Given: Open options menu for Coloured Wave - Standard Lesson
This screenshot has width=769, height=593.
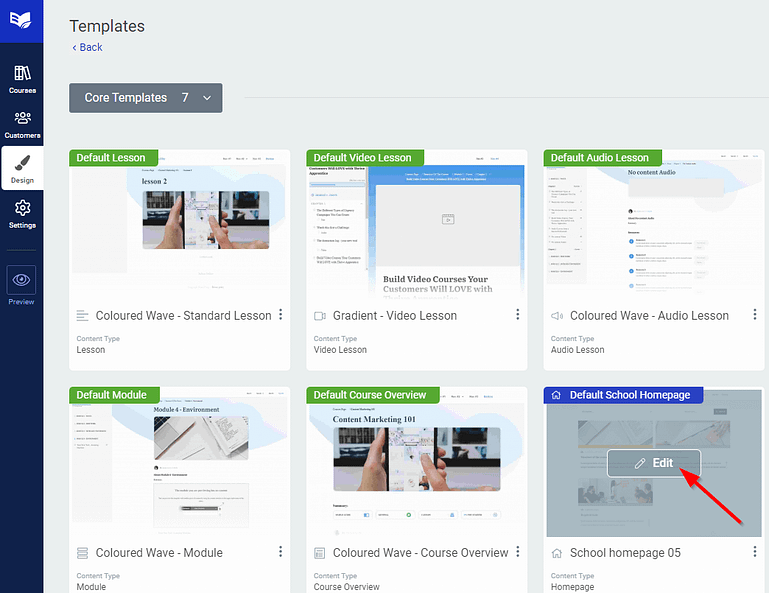Looking at the screenshot, I should click(x=281, y=314).
